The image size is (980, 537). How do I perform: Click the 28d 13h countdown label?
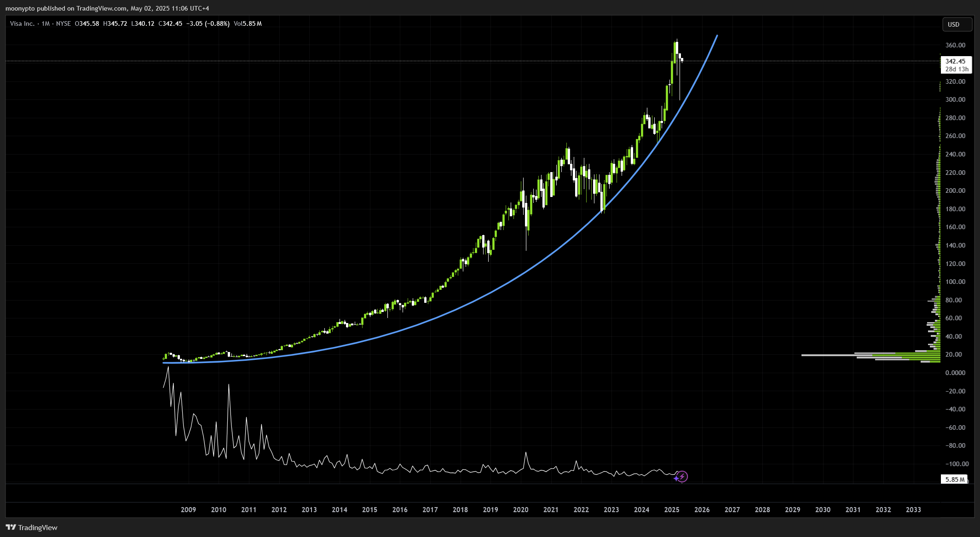tap(957, 69)
